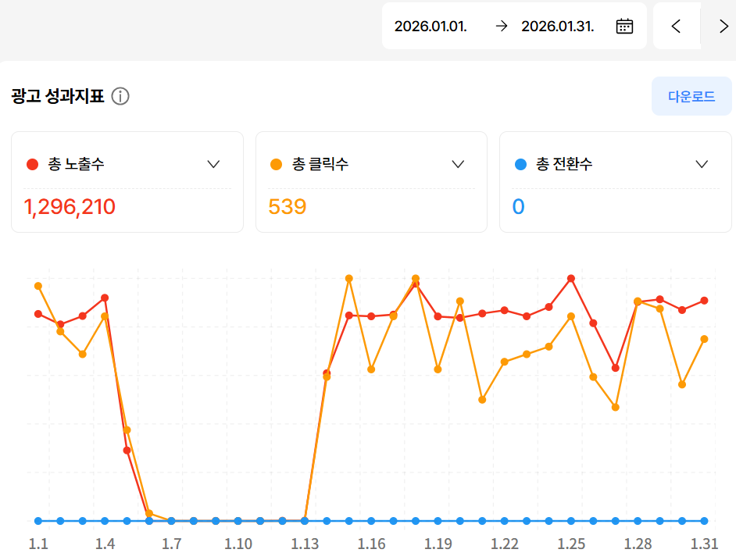
Task: Click the 광고 성과지표 heading
Action: click(57, 96)
